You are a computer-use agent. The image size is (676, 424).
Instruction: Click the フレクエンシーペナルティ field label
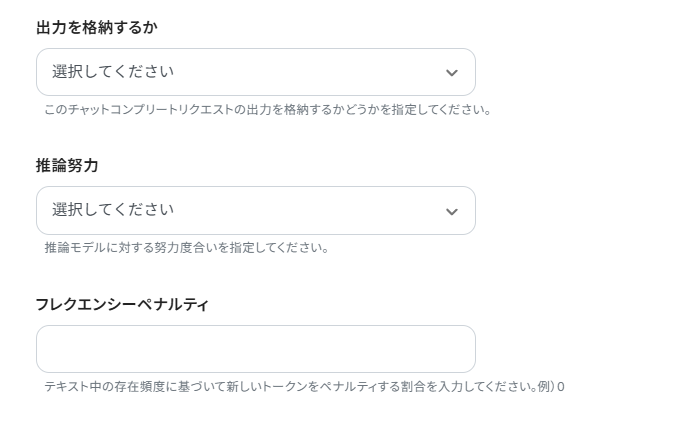coord(122,304)
